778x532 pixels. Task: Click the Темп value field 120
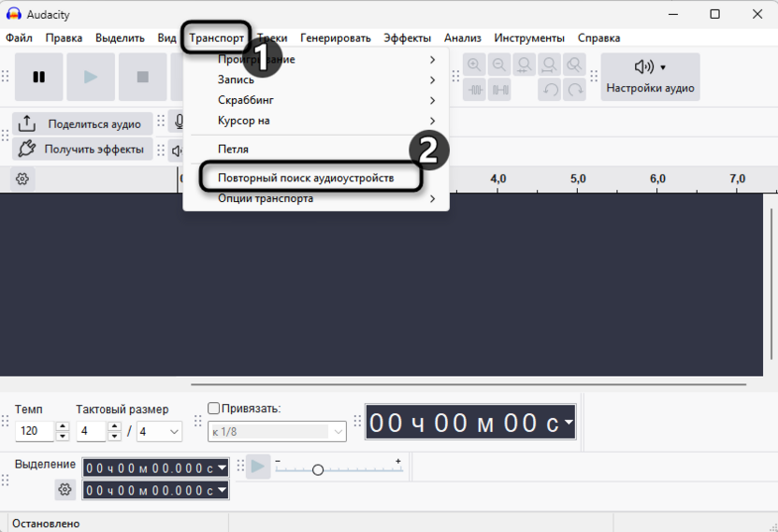point(35,431)
